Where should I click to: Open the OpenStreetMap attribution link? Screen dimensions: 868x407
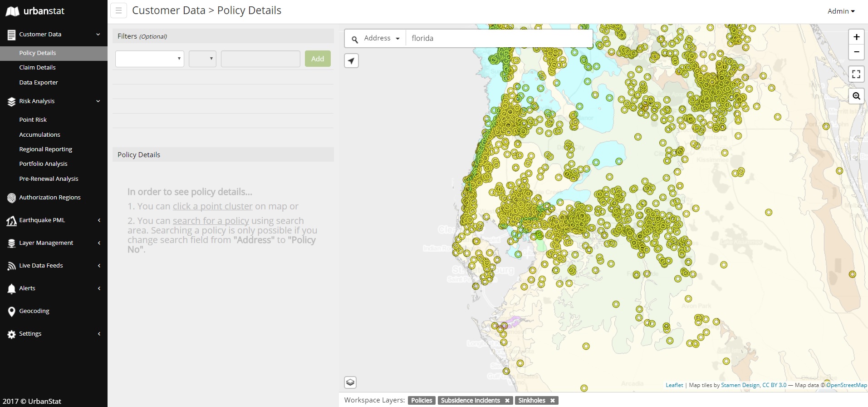click(846, 385)
